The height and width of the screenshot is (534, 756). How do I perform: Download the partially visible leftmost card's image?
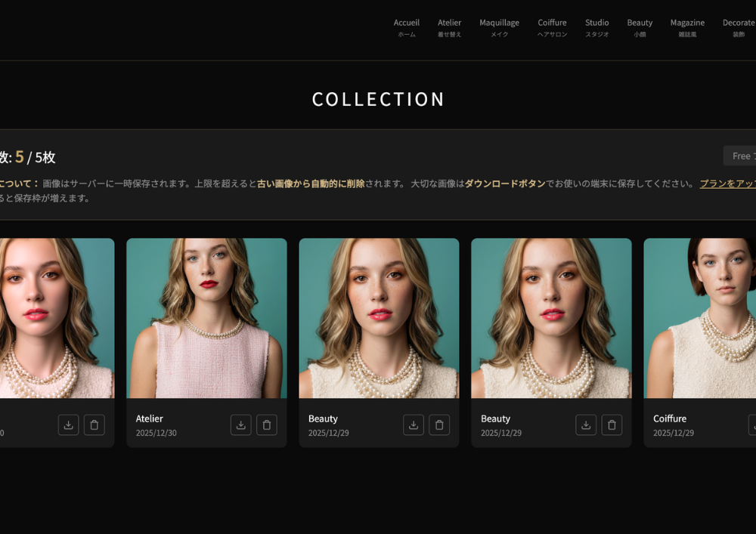(68, 425)
